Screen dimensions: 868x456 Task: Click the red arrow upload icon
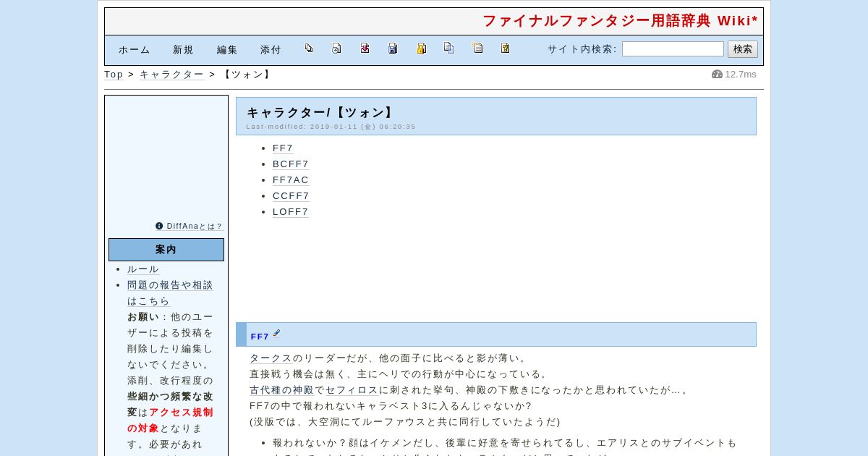point(365,48)
